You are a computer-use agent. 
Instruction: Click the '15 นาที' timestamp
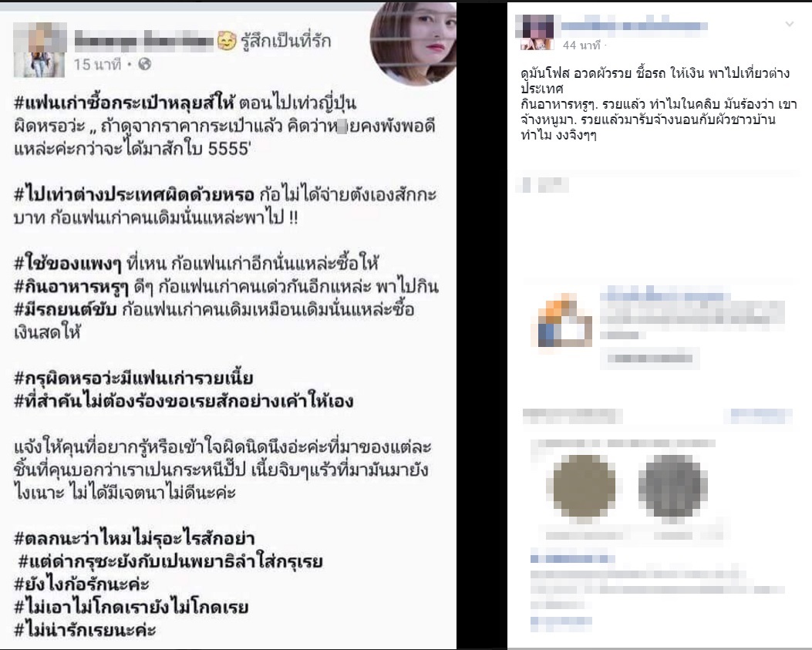(x=97, y=64)
